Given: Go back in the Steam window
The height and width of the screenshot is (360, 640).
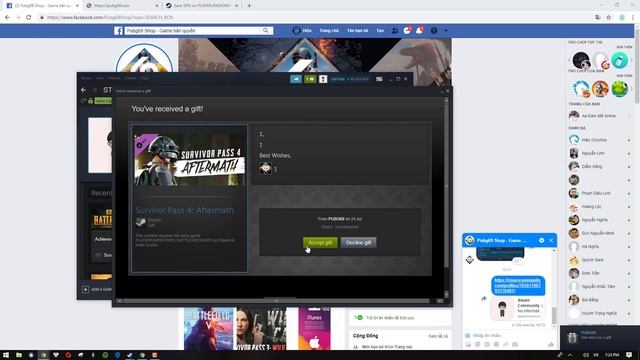Looking at the screenshot, I should click(x=84, y=90).
